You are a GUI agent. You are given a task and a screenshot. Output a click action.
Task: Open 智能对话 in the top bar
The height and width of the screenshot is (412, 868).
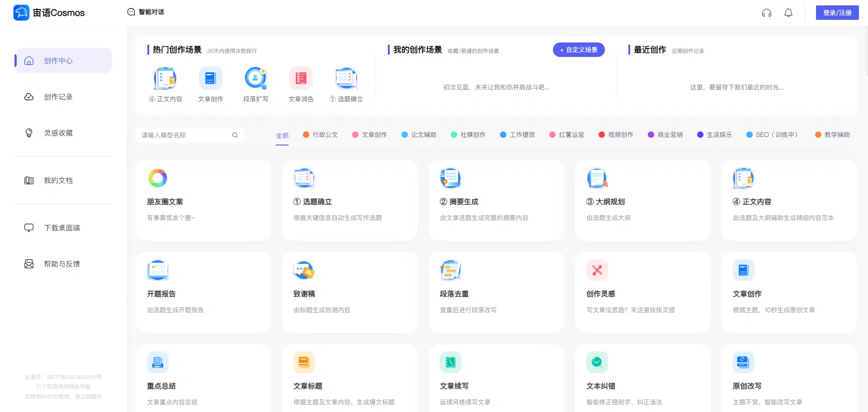tap(146, 12)
